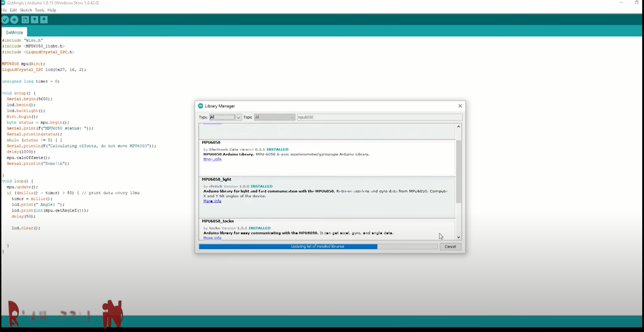Select the GetAngle sketch tab

click(x=14, y=32)
